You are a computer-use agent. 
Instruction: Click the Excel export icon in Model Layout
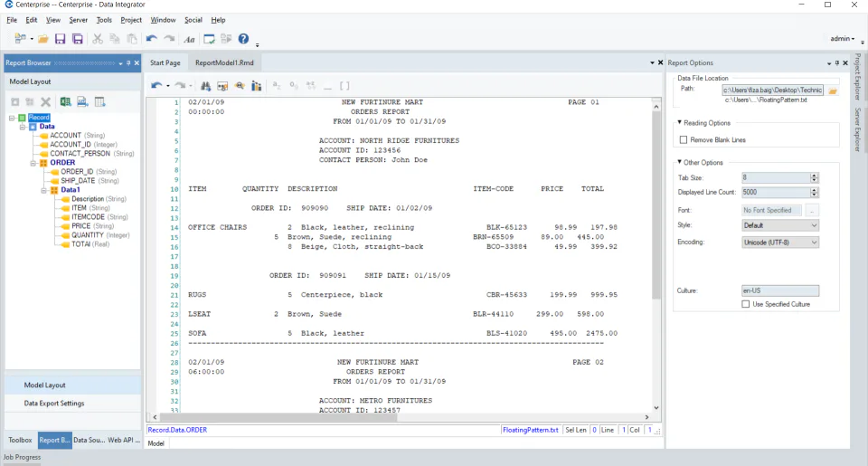click(x=65, y=102)
